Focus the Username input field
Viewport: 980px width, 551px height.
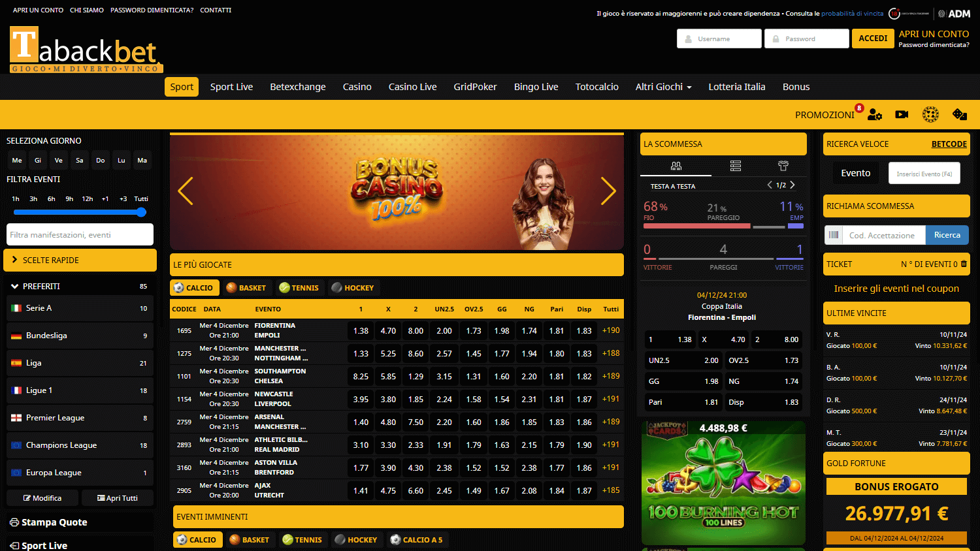tap(719, 39)
